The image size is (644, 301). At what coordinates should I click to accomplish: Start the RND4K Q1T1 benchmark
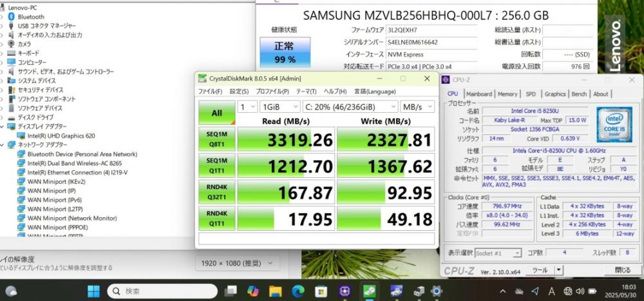[x=217, y=218]
